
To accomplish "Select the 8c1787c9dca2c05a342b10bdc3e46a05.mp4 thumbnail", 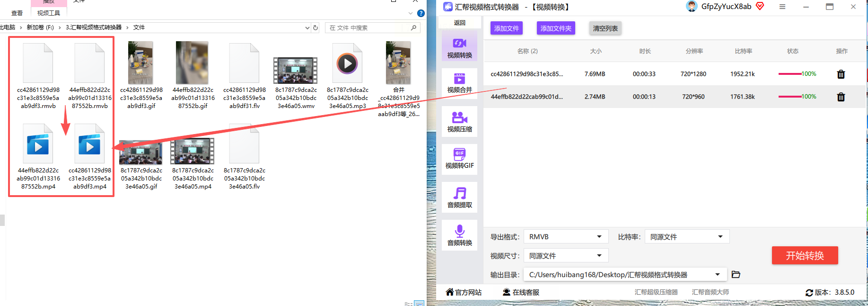I will tap(193, 164).
